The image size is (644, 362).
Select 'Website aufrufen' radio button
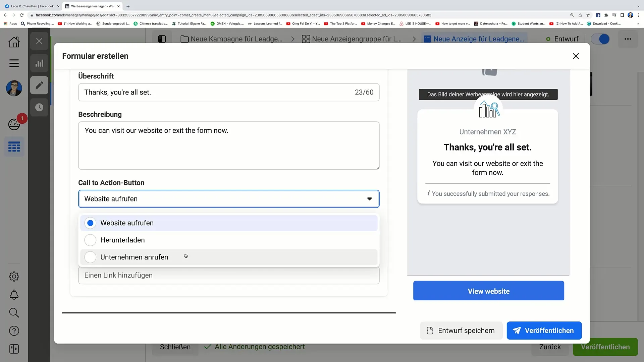[x=91, y=223]
